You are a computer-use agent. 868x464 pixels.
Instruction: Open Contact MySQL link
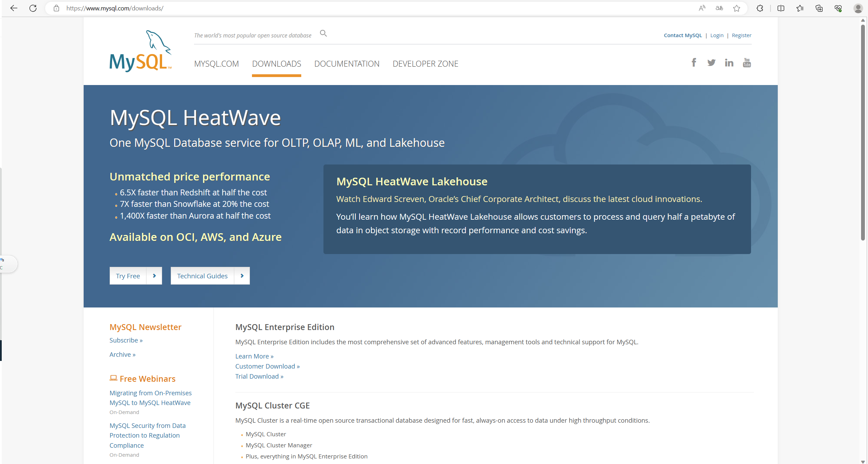click(683, 35)
